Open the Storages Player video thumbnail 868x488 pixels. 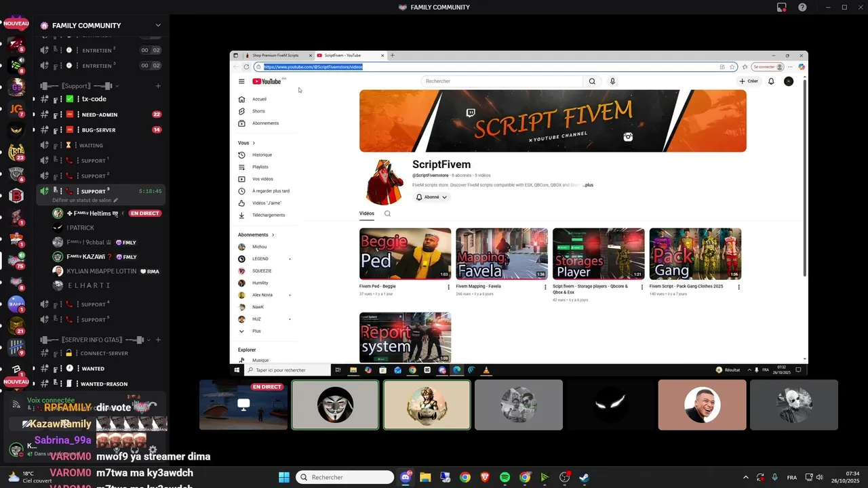tap(599, 253)
